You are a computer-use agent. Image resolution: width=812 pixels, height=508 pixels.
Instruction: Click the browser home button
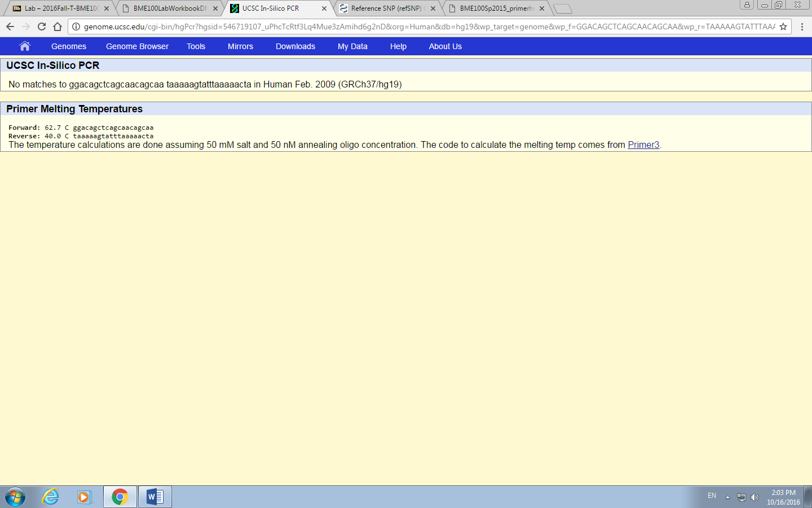coord(58,27)
